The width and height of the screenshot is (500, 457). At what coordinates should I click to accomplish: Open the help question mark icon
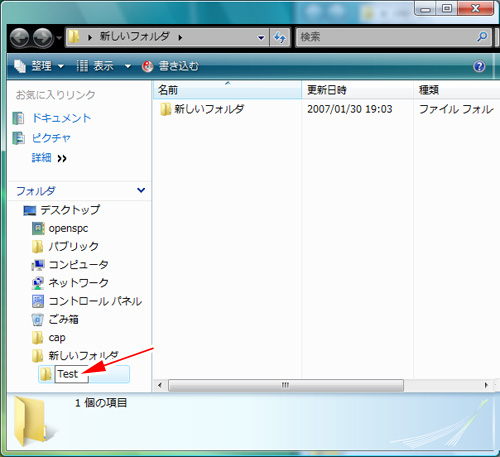click(479, 66)
